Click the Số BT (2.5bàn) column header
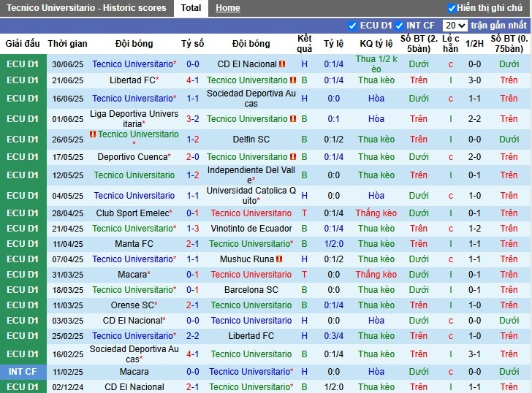Viewport: 532px width, 393px height. click(x=419, y=43)
